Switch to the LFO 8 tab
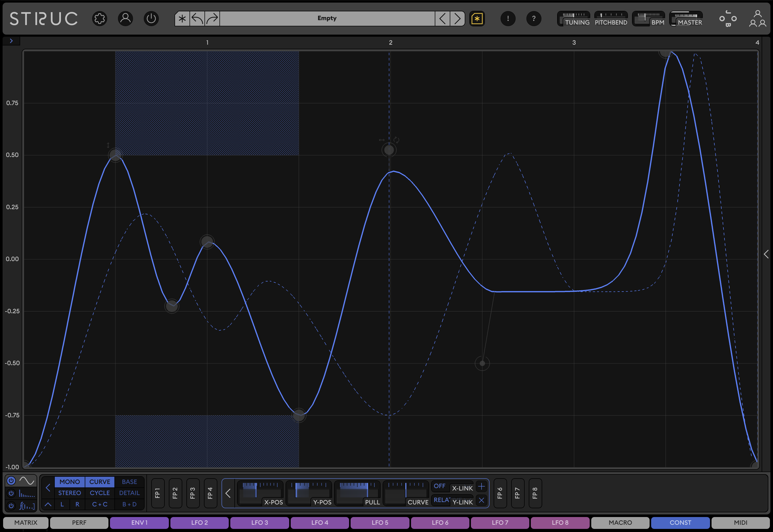Screen dimensions: 773x532 tap(560, 523)
